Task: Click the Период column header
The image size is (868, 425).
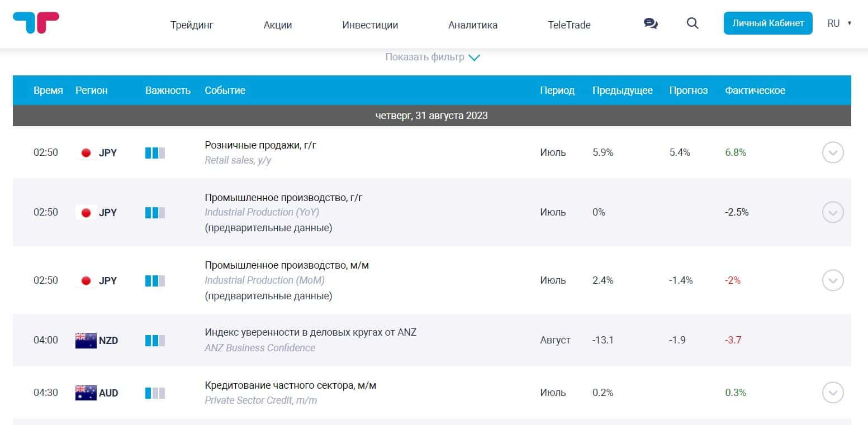Action: (557, 90)
